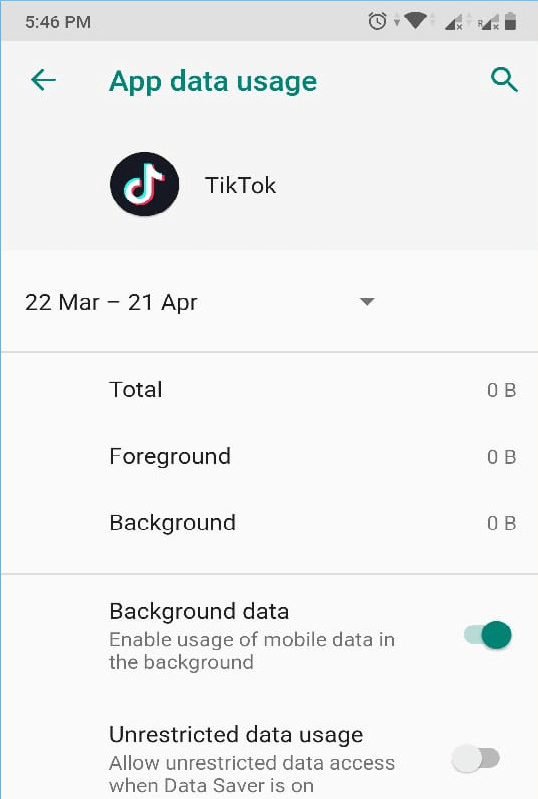Tap the Unrestricted data usage label
Viewport: 538px width, 799px height.
click(236, 735)
